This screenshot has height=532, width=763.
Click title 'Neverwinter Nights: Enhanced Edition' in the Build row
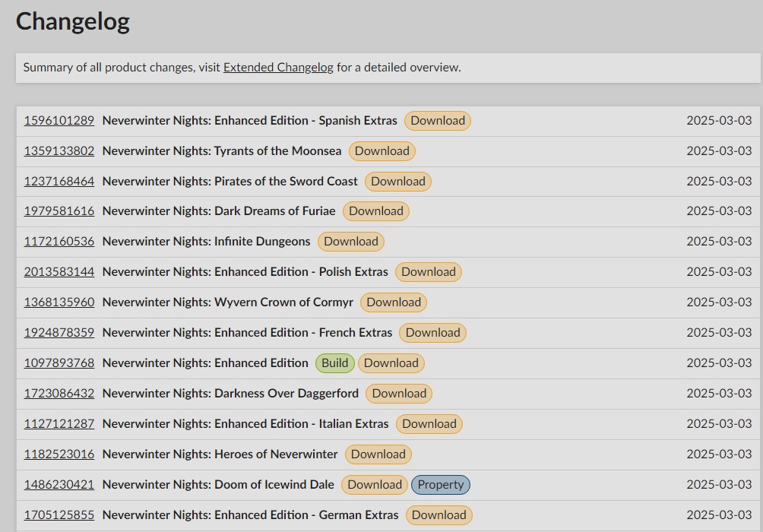tap(205, 363)
